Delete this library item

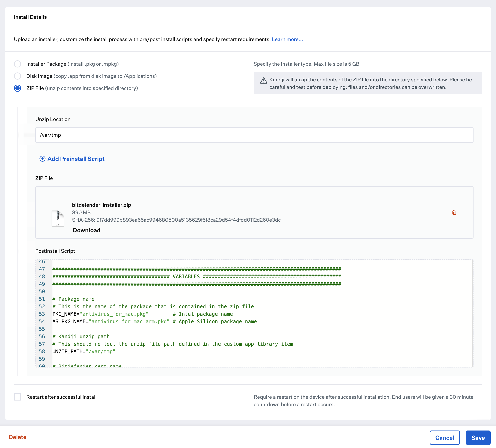pos(17,437)
